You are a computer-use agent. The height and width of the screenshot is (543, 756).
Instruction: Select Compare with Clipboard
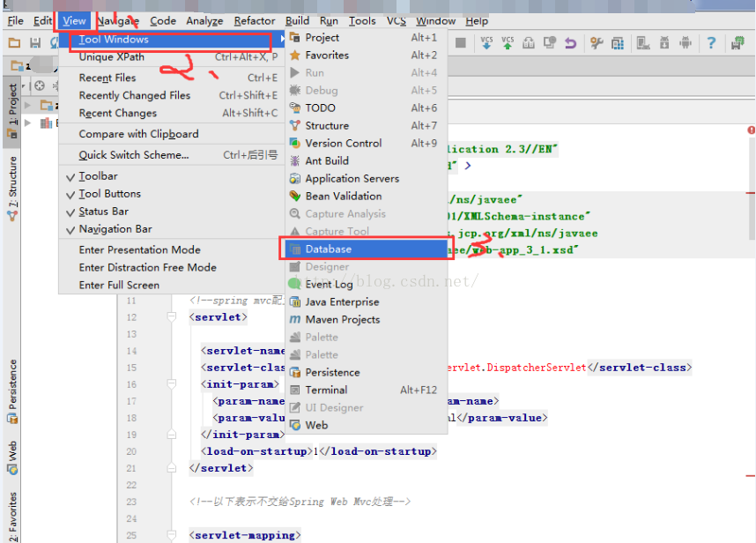(x=171, y=134)
